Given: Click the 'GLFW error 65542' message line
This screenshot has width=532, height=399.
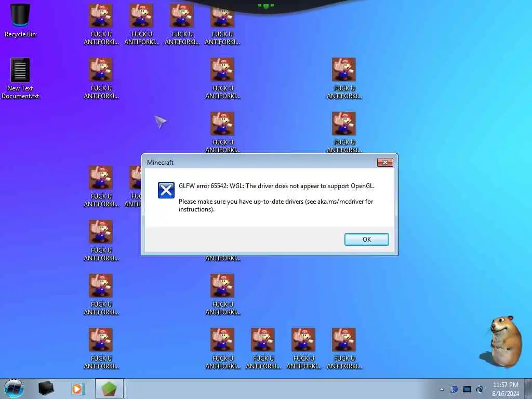Looking at the screenshot, I should [x=276, y=186].
